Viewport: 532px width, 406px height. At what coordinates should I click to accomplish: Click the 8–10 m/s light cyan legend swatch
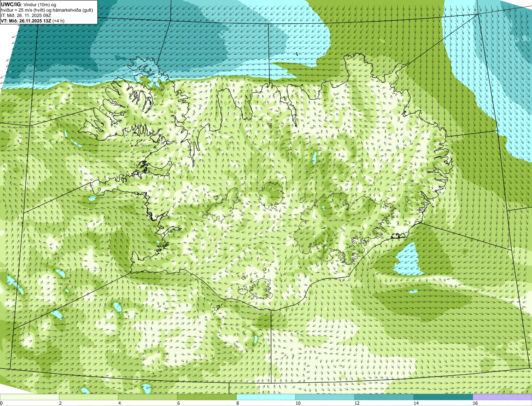(266, 397)
